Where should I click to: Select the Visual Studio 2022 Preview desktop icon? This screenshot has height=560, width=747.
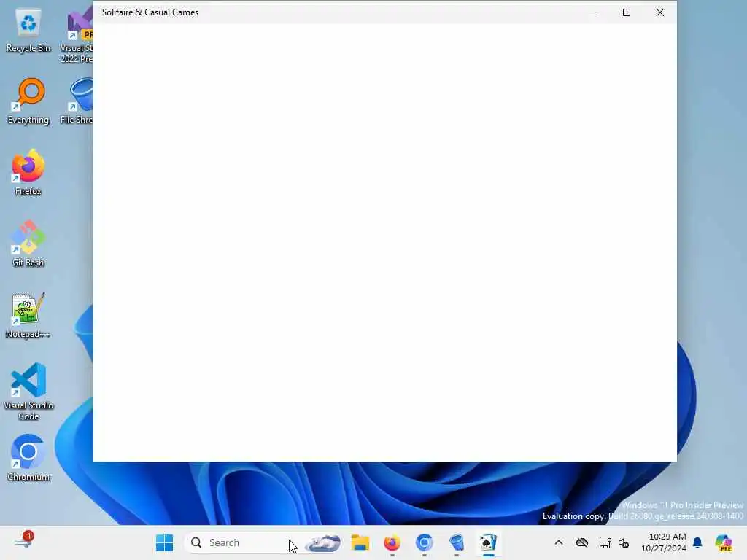tap(77, 34)
